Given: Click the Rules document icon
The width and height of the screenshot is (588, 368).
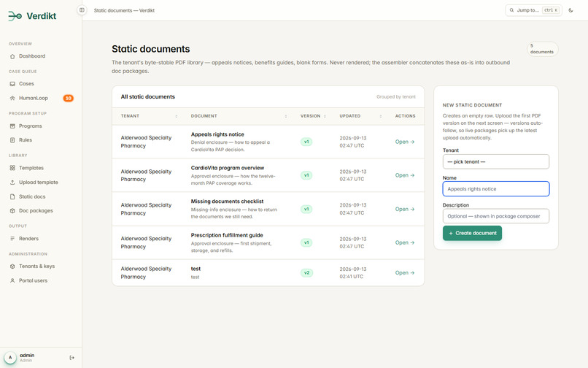Looking at the screenshot, I should [x=12, y=140].
